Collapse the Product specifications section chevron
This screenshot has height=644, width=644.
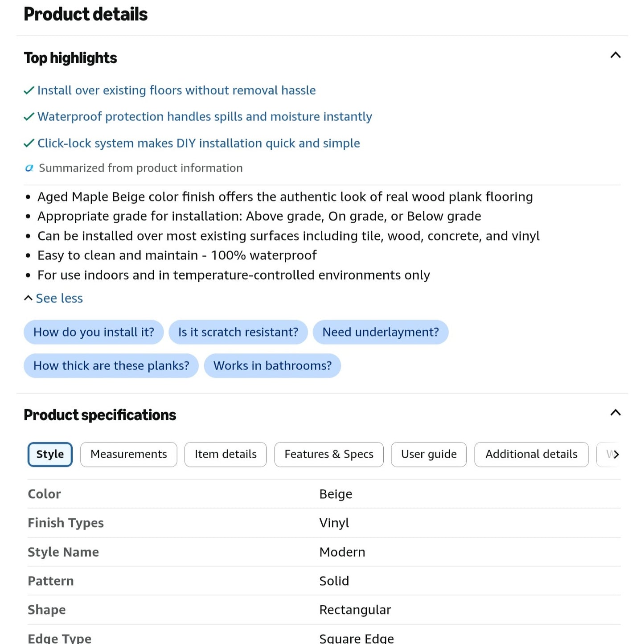[x=615, y=412]
